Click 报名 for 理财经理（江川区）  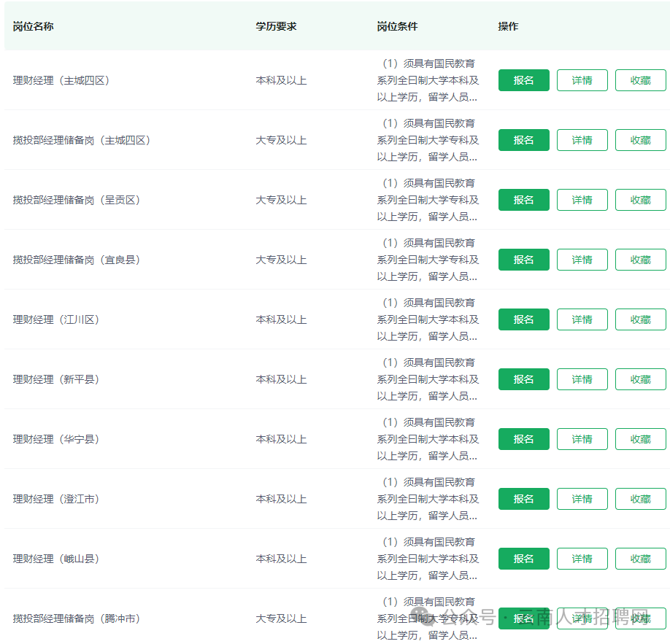coord(523,319)
